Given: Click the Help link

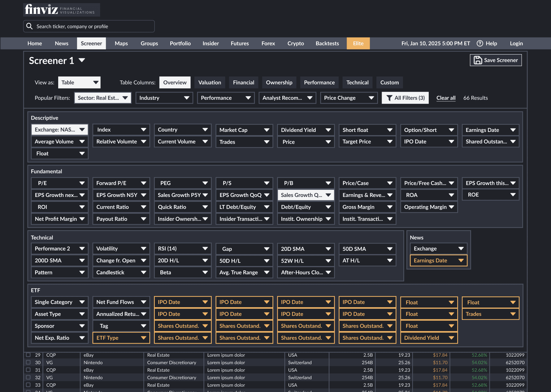Looking at the screenshot, I should click(491, 43).
